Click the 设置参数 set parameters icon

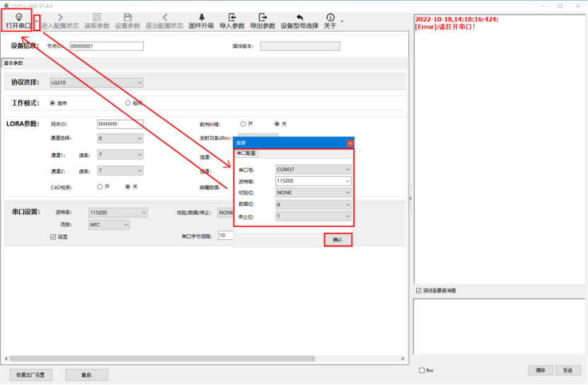[x=127, y=17]
